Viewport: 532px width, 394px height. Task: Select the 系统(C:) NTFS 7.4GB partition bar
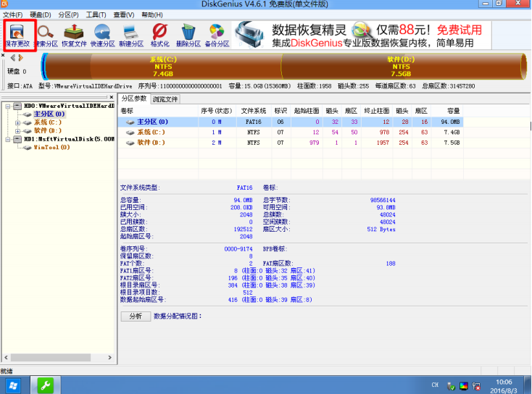pyautogui.click(x=163, y=67)
